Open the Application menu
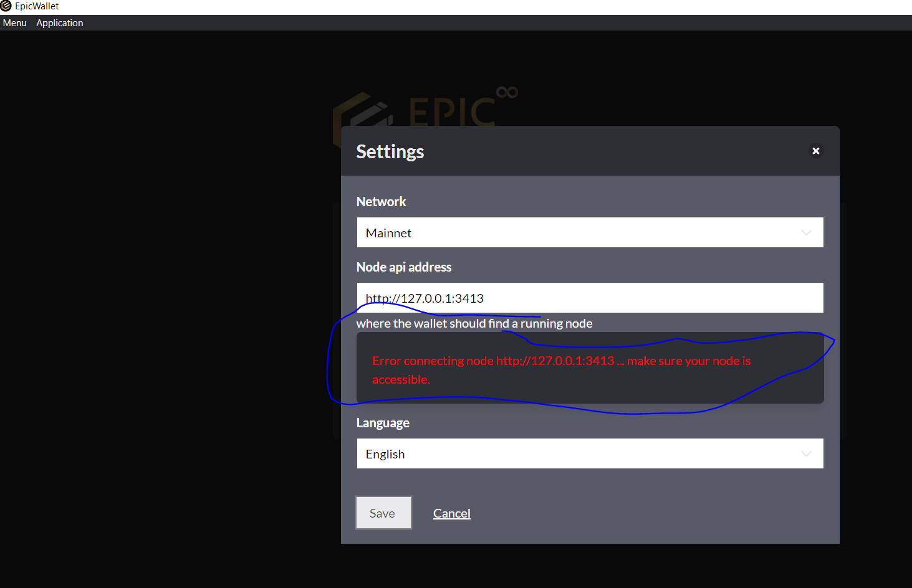The height and width of the screenshot is (588, 912). tap(59, 22)
